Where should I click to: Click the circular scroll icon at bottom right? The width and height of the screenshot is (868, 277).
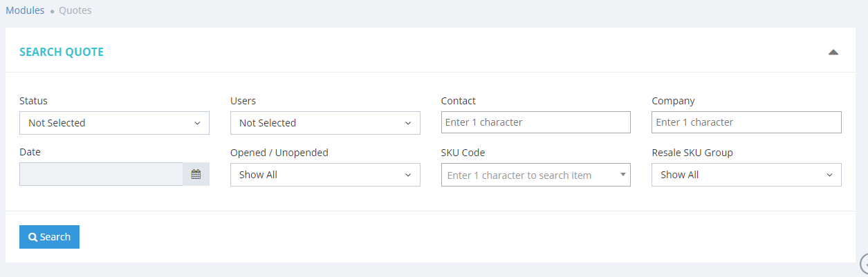865,263
